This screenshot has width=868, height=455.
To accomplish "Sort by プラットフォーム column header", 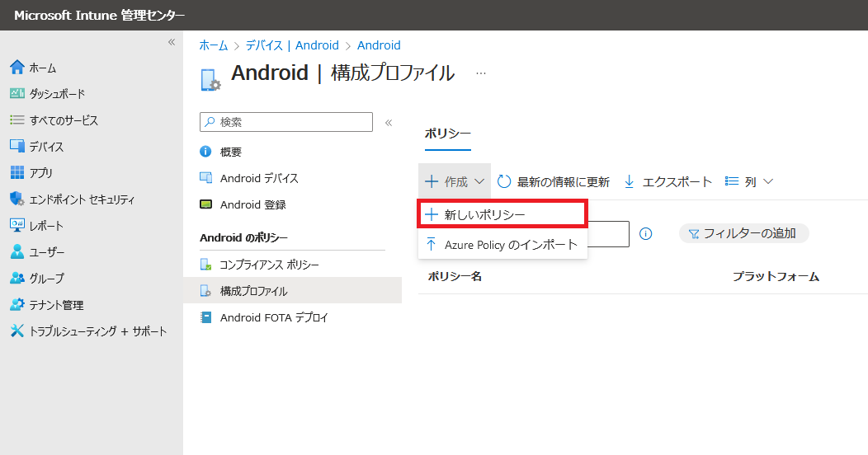I will click(x=776, y=276).
